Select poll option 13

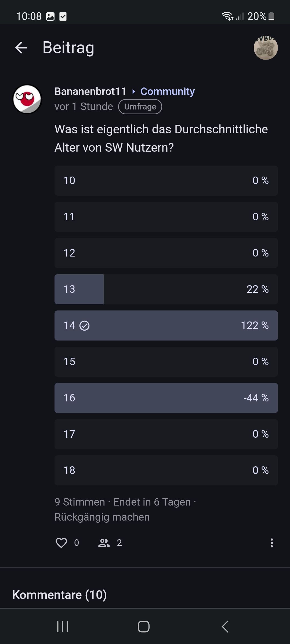tap(166, 289)
